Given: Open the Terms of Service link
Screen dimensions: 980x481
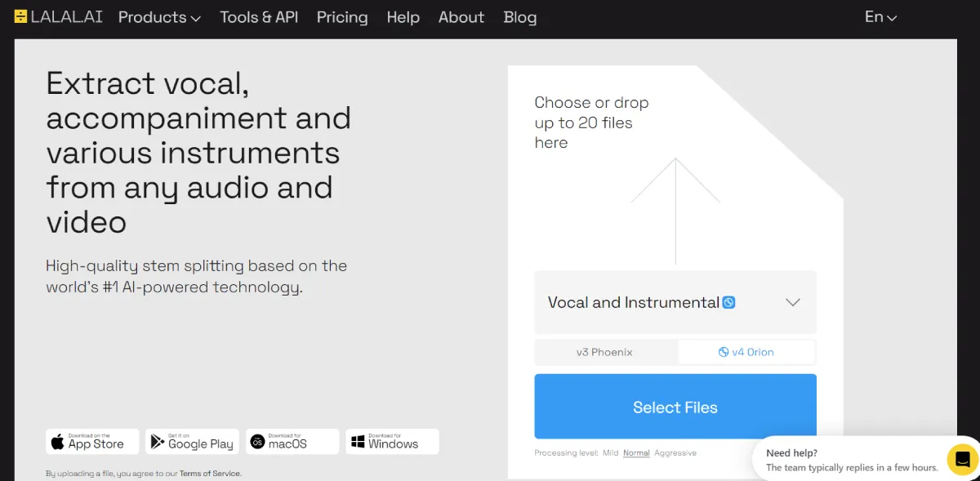Looking at the screenshot, I should coord(211,474).
